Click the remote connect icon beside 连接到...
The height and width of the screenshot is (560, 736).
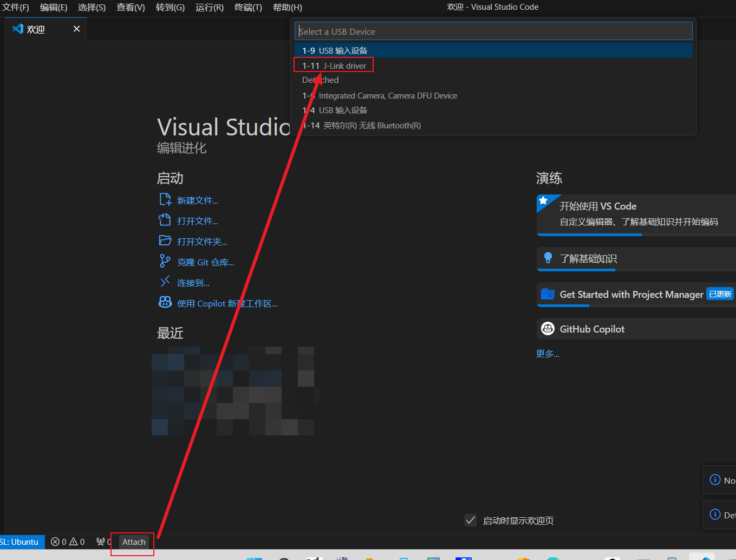click(x=165, y=282)
